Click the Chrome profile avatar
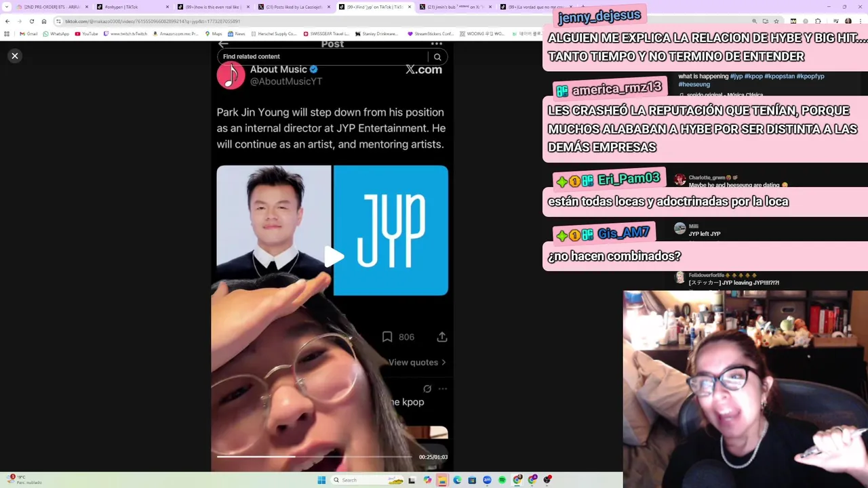Viewport: 868px width, 488px height. 848,21
